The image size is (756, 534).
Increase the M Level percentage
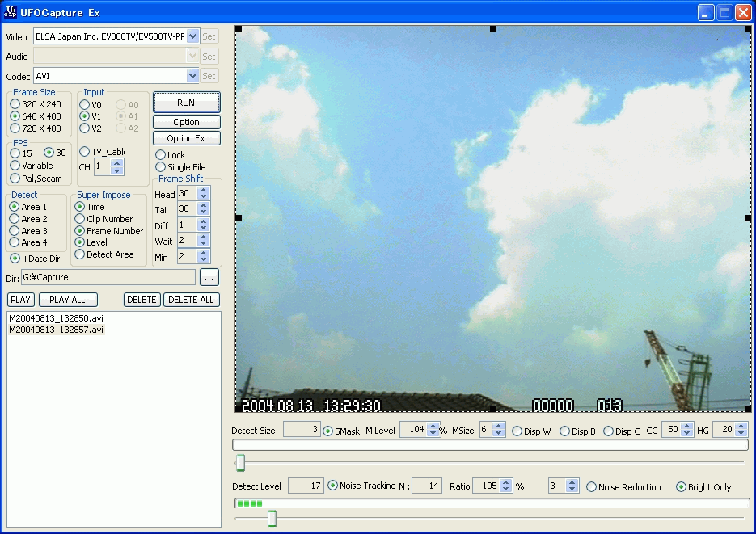click(433, 427)
